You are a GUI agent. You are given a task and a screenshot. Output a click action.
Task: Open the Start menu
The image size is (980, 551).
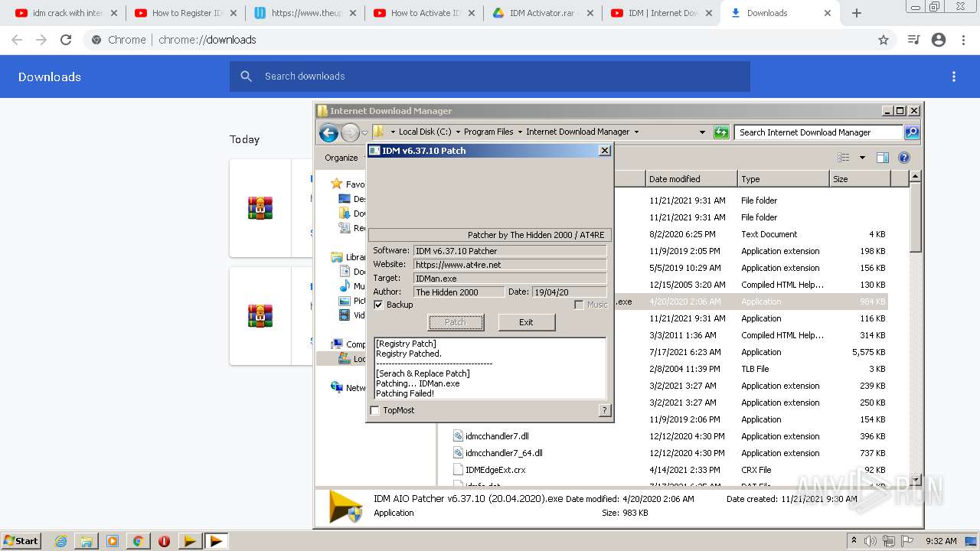click(x=21, y=541)
